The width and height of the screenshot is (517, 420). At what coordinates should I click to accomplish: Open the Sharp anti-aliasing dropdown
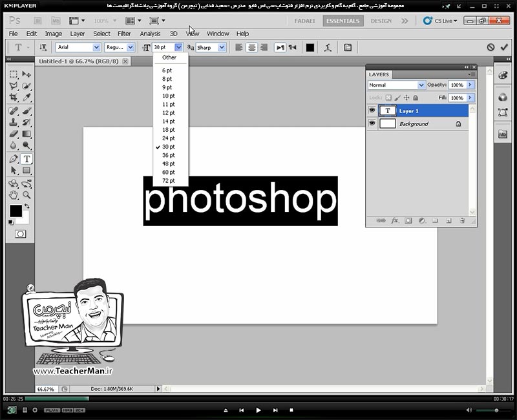coord(222,47)
